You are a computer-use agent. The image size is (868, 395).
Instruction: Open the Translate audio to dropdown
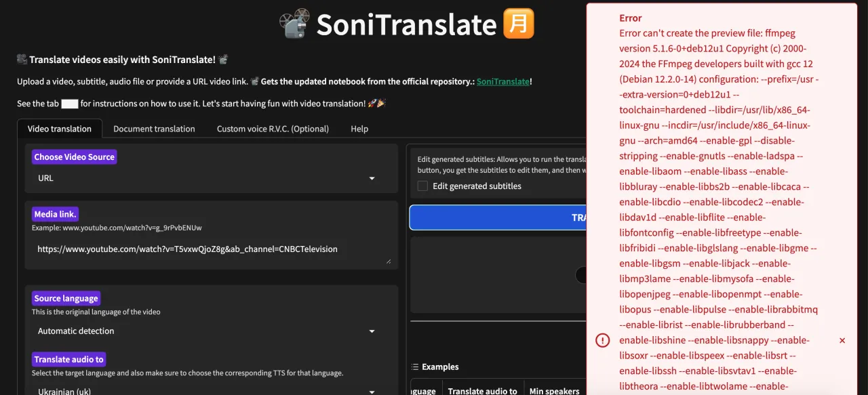click(372, 391)
